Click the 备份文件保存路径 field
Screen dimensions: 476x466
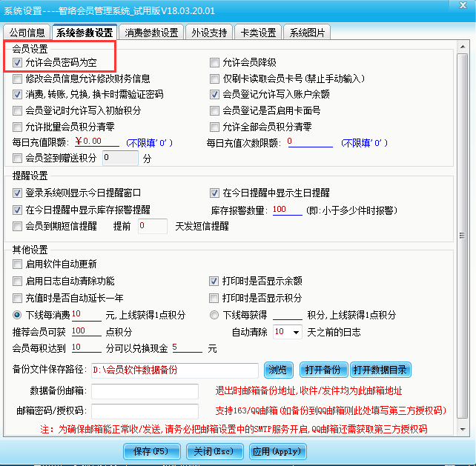175,370
